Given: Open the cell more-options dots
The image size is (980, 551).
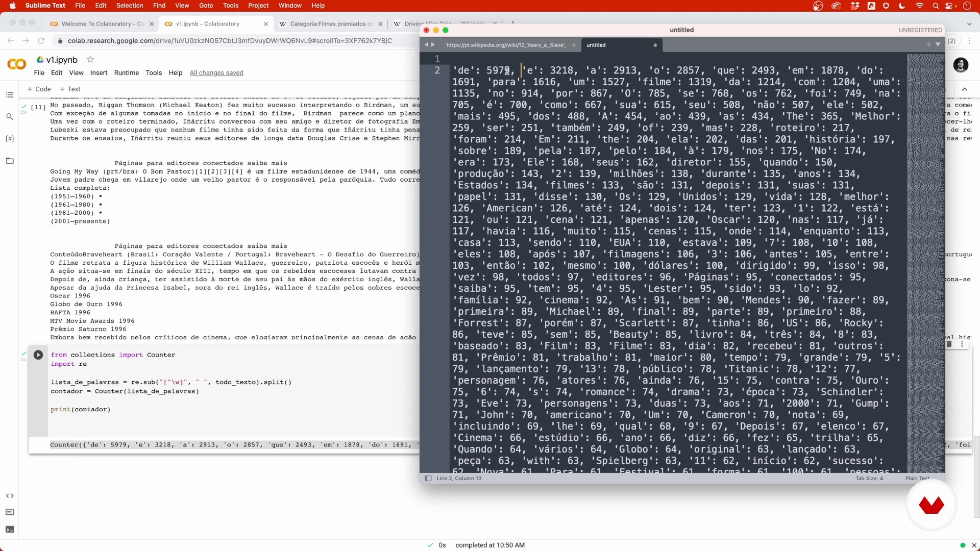Looking at the screenshot, I should click(x=962, y=344).
